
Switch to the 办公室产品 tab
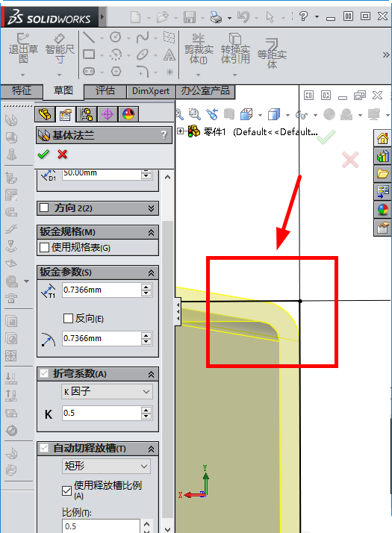(205, 91)
